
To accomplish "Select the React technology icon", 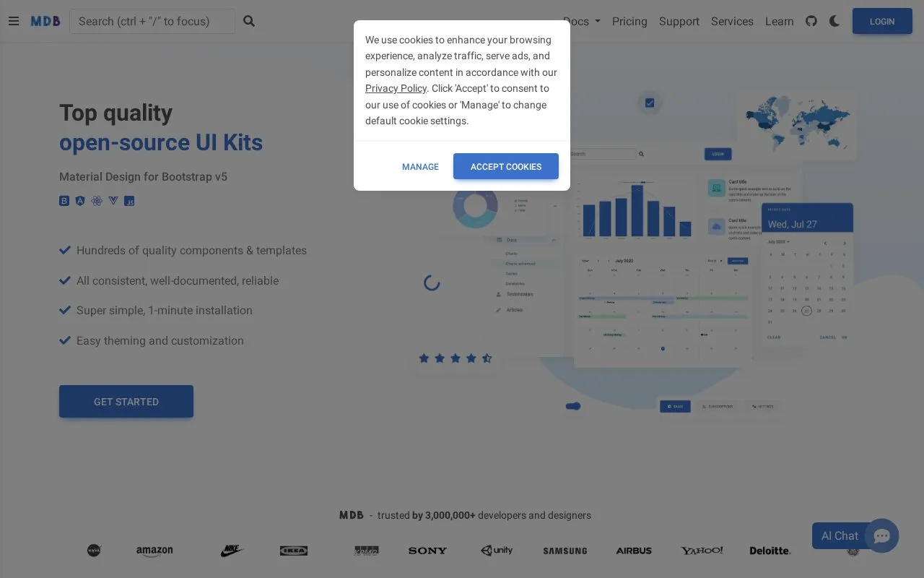I will click(97, 201).
